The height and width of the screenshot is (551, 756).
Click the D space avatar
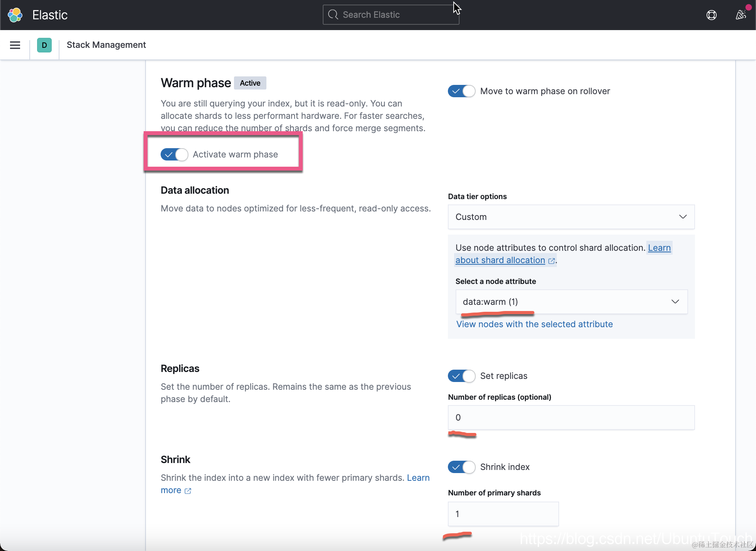44,45
